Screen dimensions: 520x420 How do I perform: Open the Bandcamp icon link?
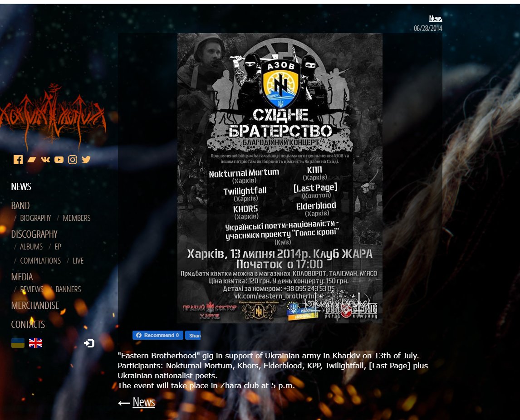pyautogui.click(x=32, y=160)
